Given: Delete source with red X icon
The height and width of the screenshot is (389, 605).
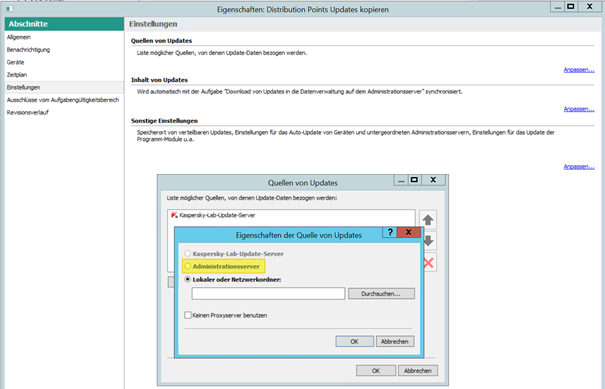Looking at the screenshot, I should coord(429,263).
